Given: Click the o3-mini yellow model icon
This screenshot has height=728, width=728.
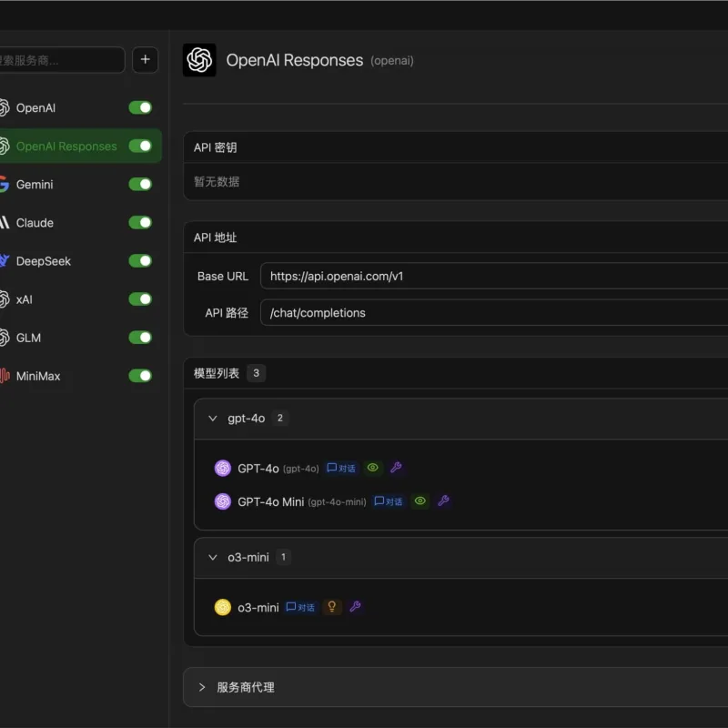Looking at the screenshot, I should point(223,607).
